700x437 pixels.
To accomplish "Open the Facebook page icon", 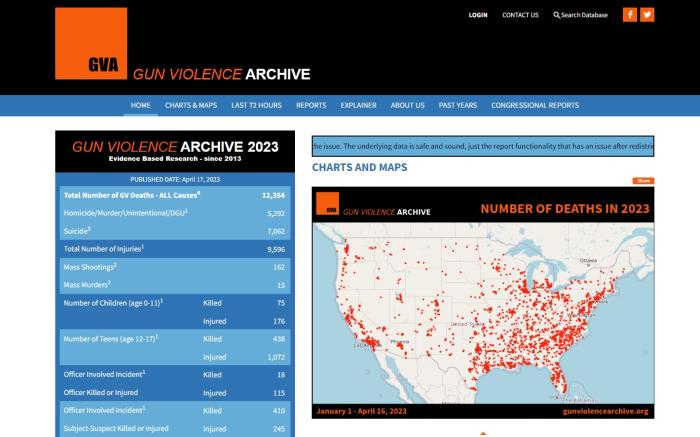I will (630, 15).
